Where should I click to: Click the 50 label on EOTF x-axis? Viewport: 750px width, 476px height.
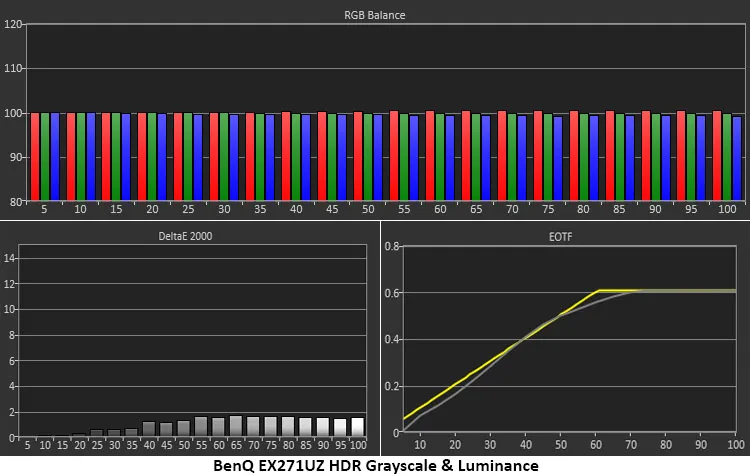pyautogui.click(x=562, y=444)
